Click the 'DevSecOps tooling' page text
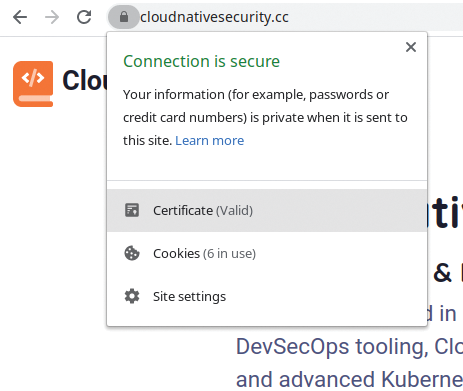 (332, 347)
